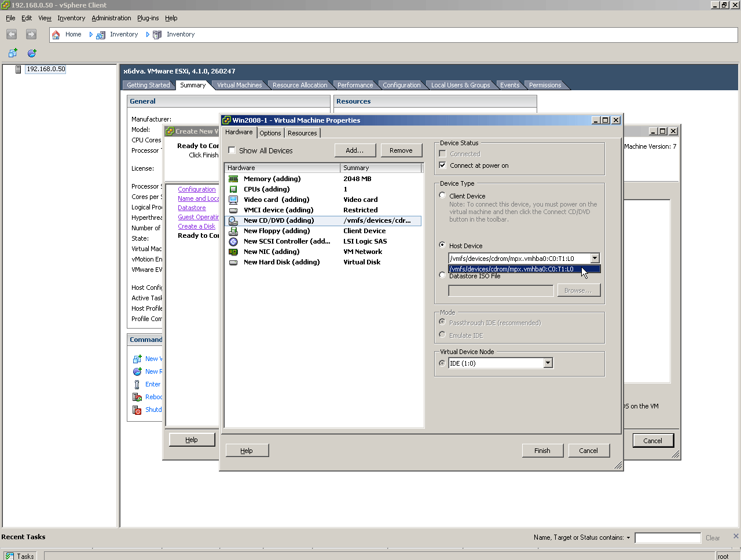Select the New Floppy (adding) icon
Screen dimensions: 741x560
(x=233, y=231)
